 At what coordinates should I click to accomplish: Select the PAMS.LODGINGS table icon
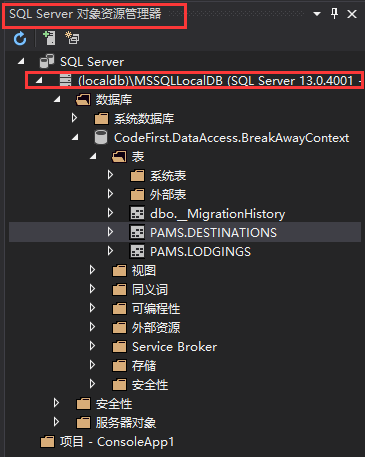tap(137, 251)
